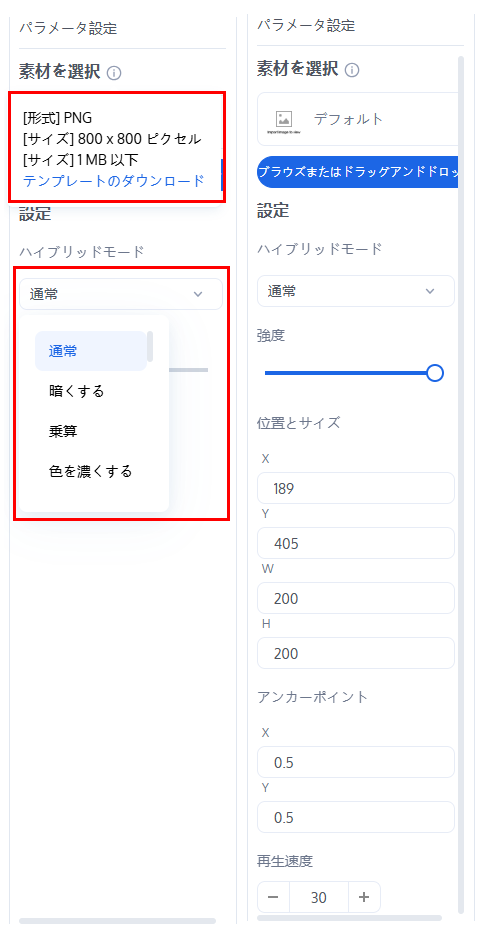
Task: Click W field under 位置とサイズ
Action: click(x=356, y=598)
